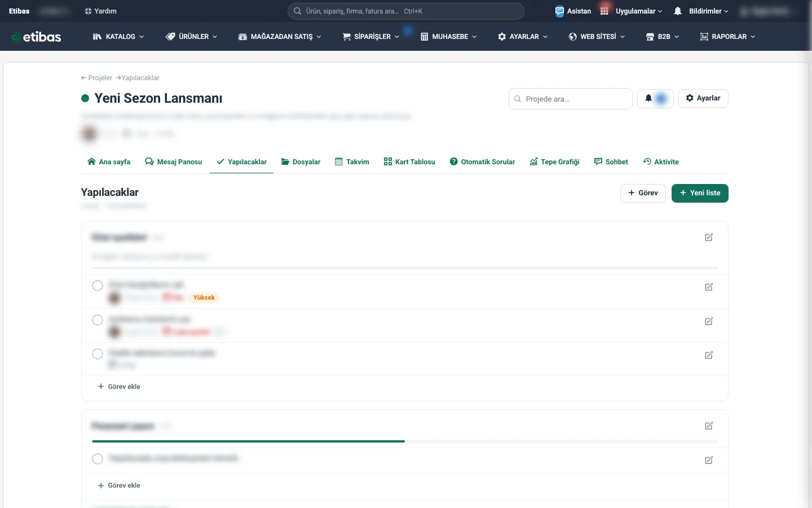Screen dimensions: 812x508
Task: Click the second list's green progress bar
Action: click(x=248, y=441)
